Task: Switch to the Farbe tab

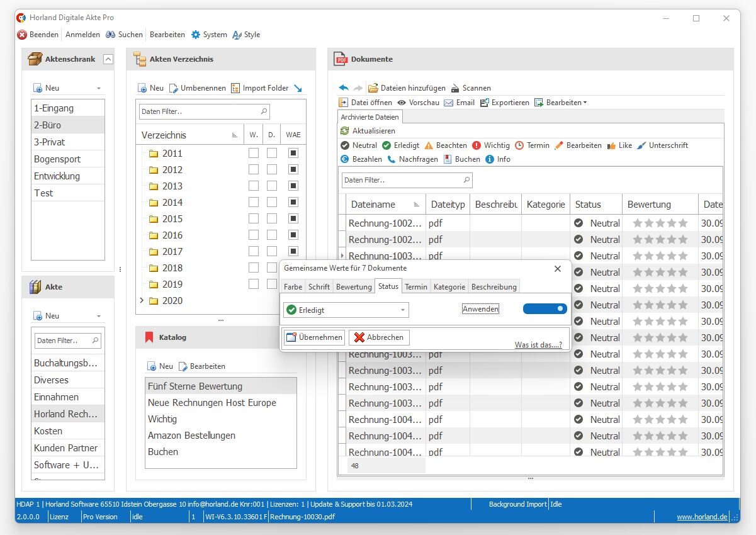Action: pos(293,286)
